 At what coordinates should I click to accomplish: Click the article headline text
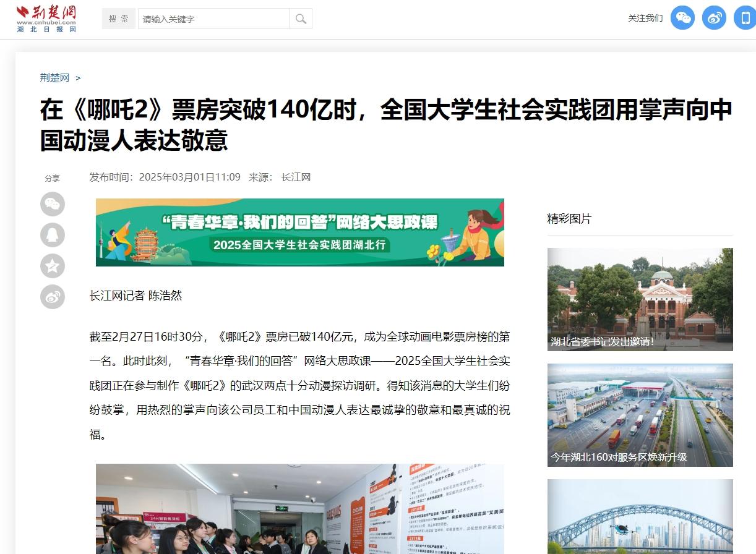coord(386,125)
